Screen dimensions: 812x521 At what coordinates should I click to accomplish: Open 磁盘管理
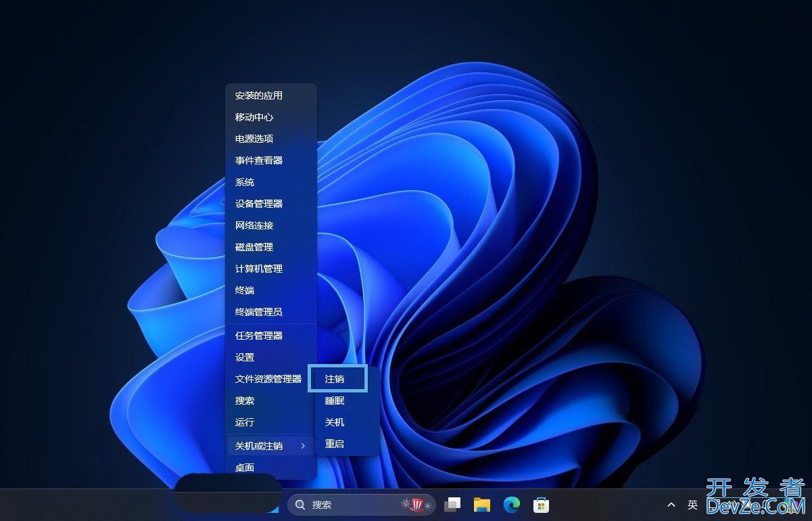[x=270, y=247]
